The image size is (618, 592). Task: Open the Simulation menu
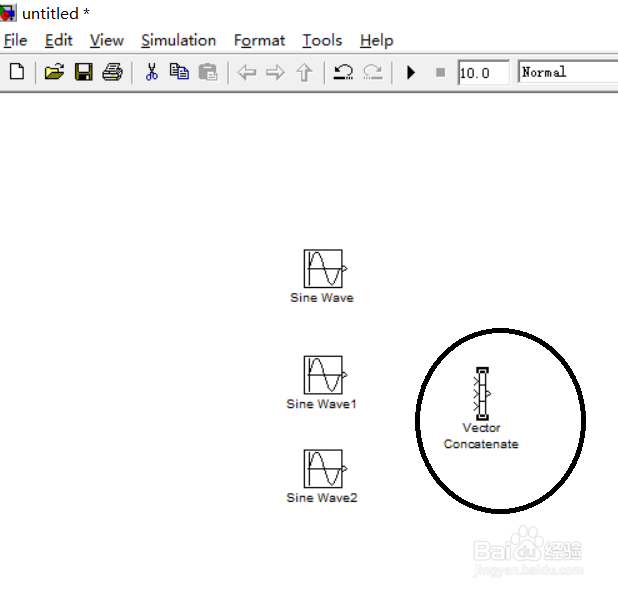(x=179, y=41)
